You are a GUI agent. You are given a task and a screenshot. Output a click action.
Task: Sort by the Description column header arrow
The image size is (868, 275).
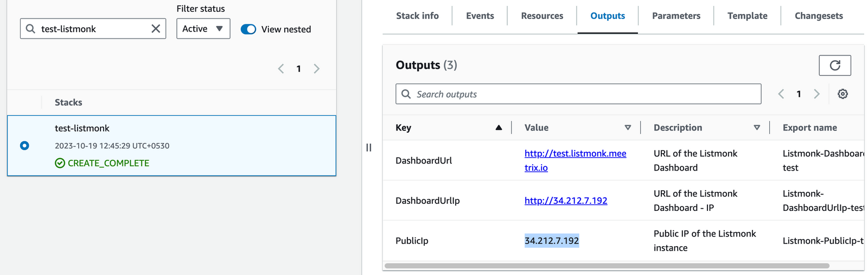[757, 128]
